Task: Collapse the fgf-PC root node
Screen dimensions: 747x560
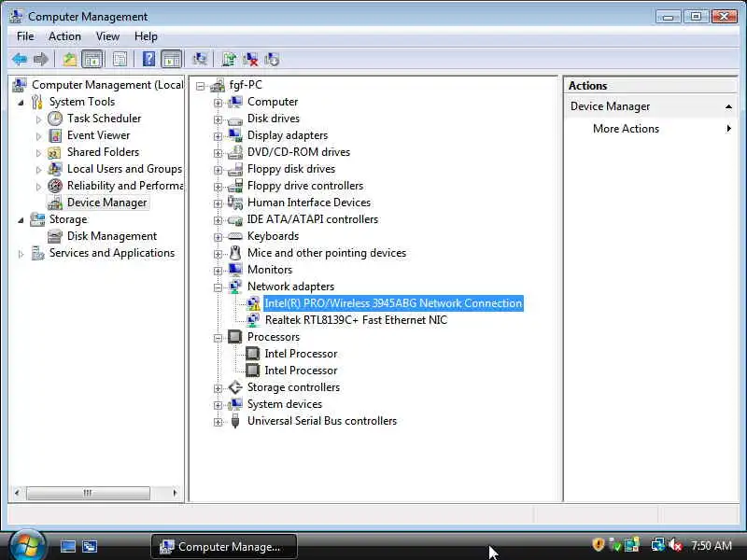Action: [x=200, y=86]
